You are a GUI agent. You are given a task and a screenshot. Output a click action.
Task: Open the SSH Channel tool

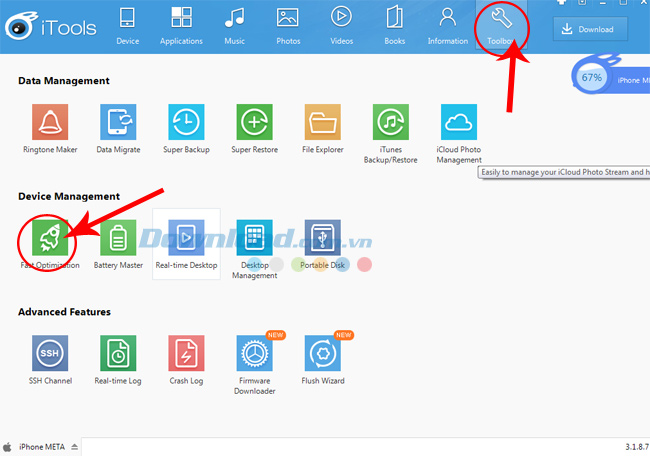click(x=49, y=354)
